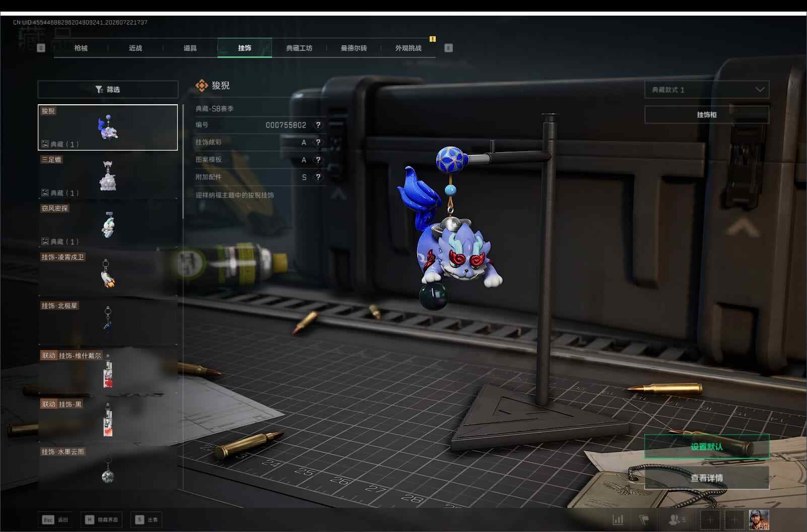The height and width of the screenshot is (532, 807).
Task: Toggle hide interface with H button
Action: [101, 519]
